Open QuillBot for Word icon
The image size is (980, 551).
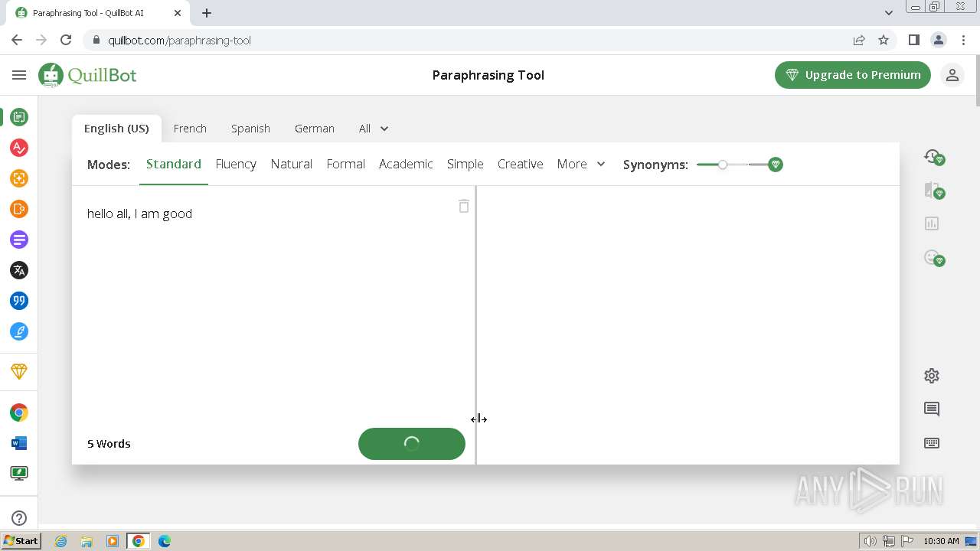coord(19,443)
